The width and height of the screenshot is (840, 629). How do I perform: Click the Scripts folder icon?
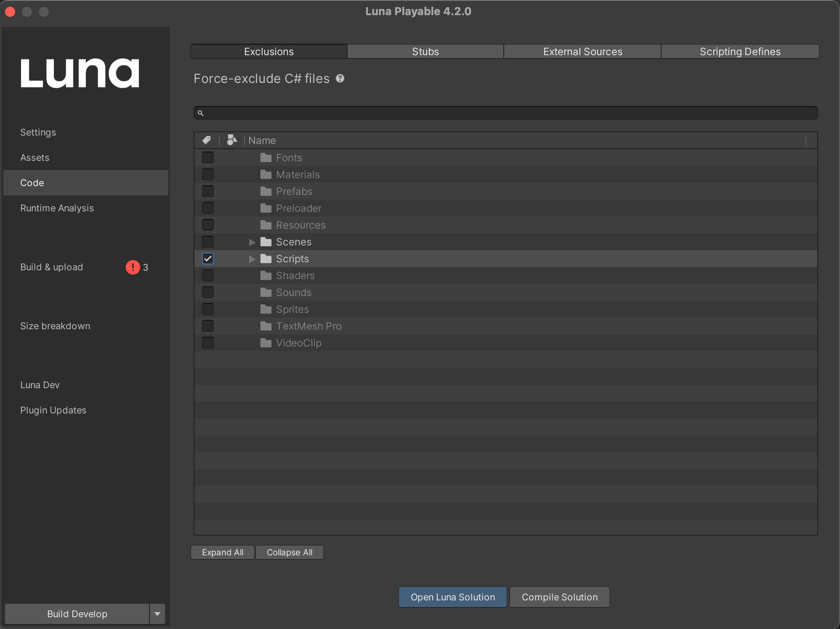266,259
